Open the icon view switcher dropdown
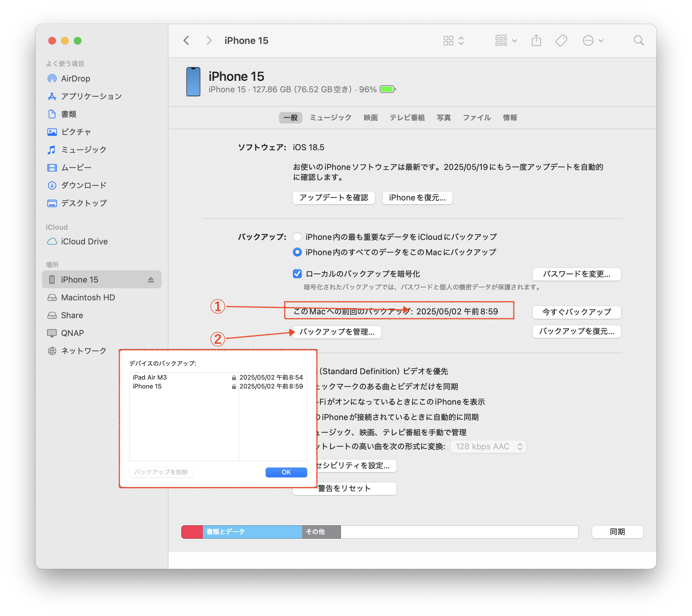Image resolution: width=692 pixels, height=616 pixels. [453, 41]
